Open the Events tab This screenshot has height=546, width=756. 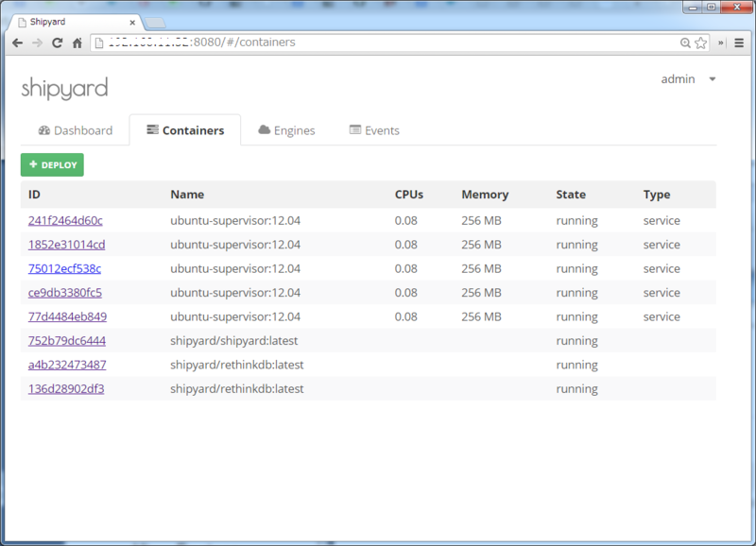374,130
